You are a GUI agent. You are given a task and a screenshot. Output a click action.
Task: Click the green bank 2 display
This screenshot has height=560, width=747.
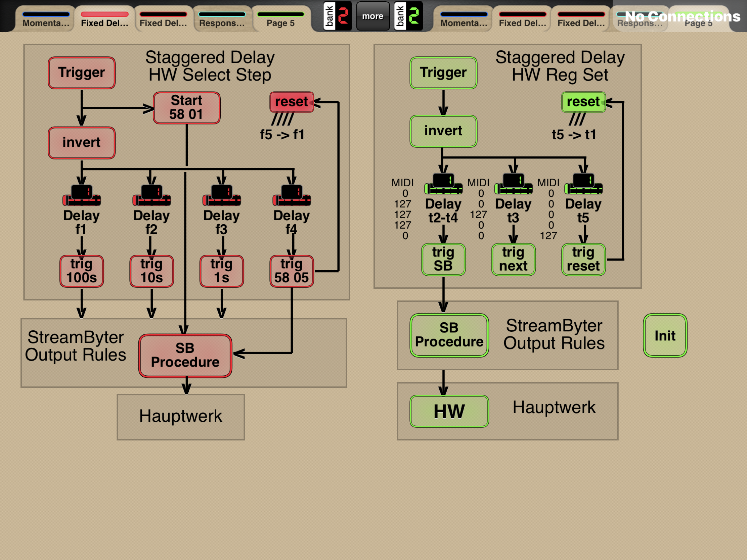coord(408,16)
